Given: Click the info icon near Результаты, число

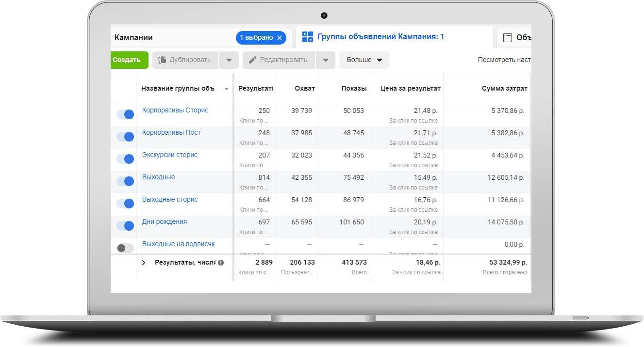Looking at the screenshot, I should tap(221, 263).
